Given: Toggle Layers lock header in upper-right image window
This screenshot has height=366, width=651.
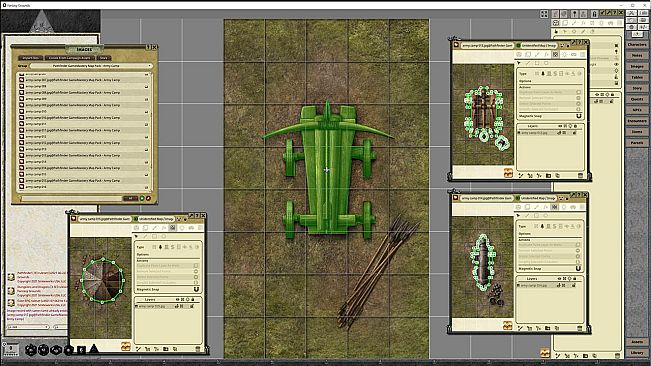Looking at the screenshot, I should (575, 126).
